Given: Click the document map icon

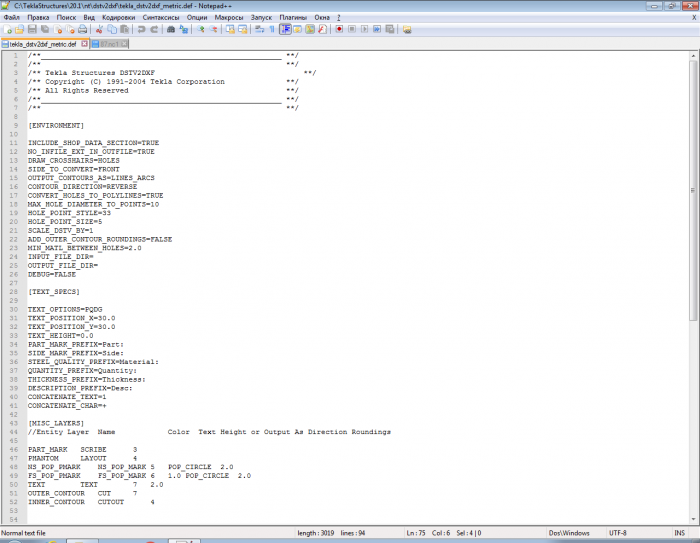Looking at the screenshot, I should (x=310, y=29).
